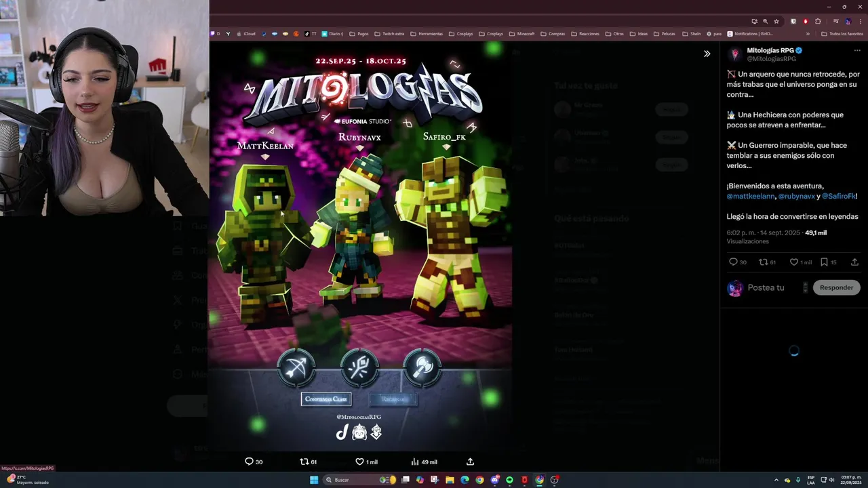Open Microsoft Edge from the taskbar

[x=465, y=480]
